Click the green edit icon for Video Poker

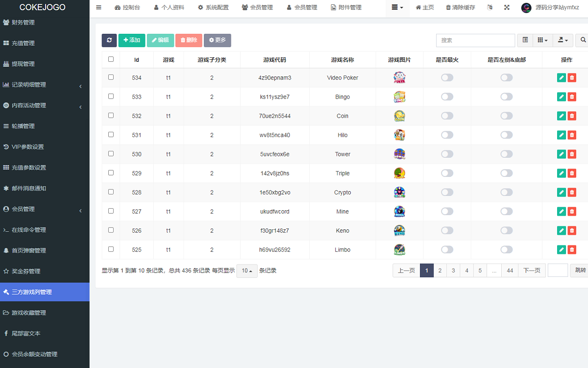(x=561, y=77)
